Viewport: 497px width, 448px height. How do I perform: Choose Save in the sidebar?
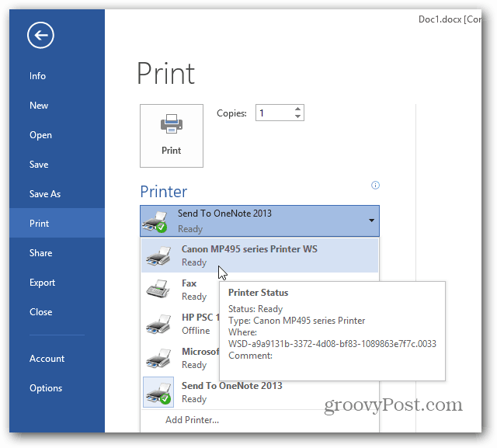click(57, 165)
